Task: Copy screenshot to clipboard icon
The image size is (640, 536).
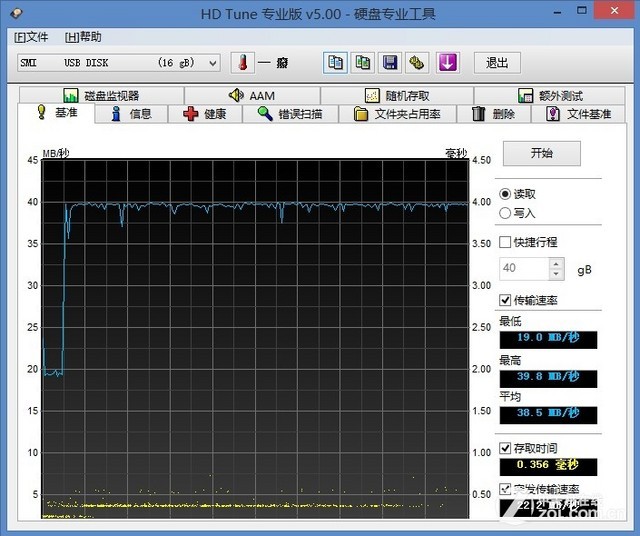Action: coord(362,63)
